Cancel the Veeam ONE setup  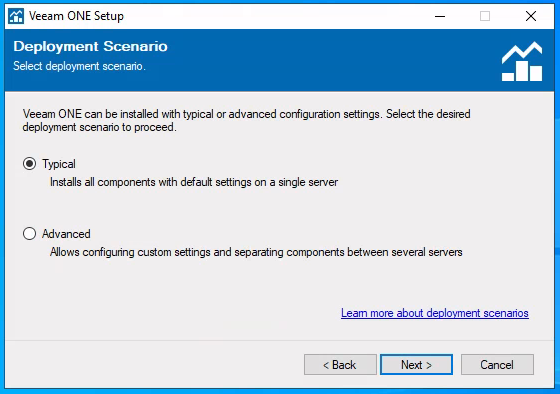click(x=497, y=365)
